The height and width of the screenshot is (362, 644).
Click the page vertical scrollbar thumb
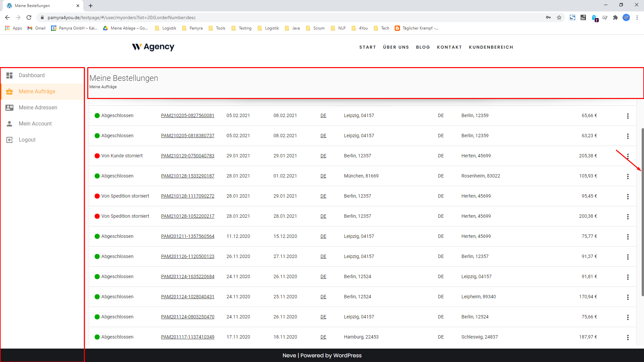pos(642,211)
